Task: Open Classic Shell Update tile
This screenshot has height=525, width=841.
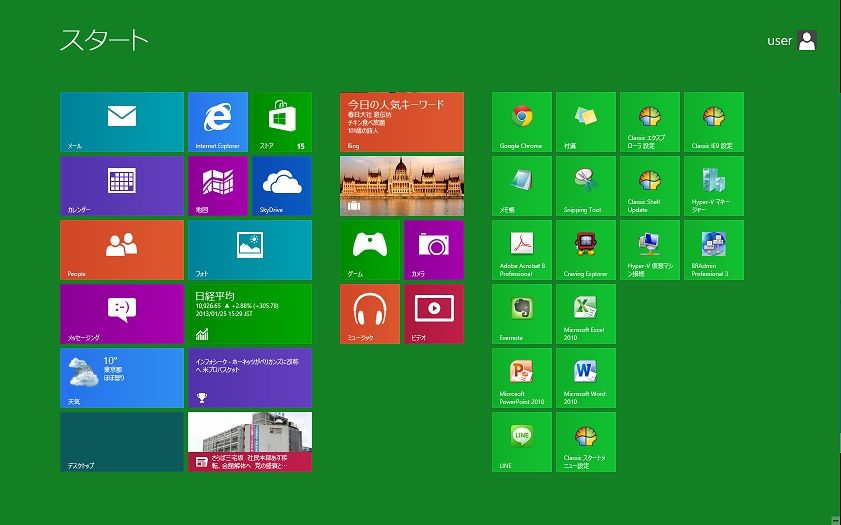Action: tap(650, 186)
